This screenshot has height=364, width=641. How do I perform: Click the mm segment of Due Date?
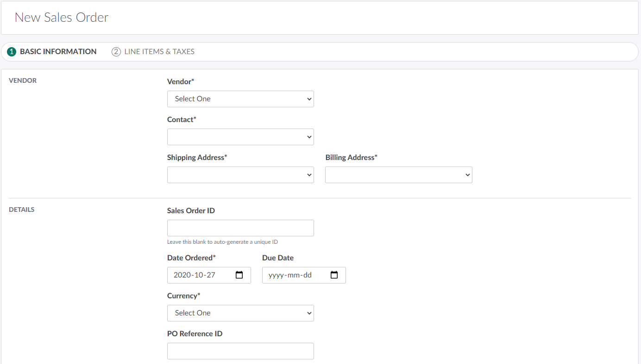point(293,275)
